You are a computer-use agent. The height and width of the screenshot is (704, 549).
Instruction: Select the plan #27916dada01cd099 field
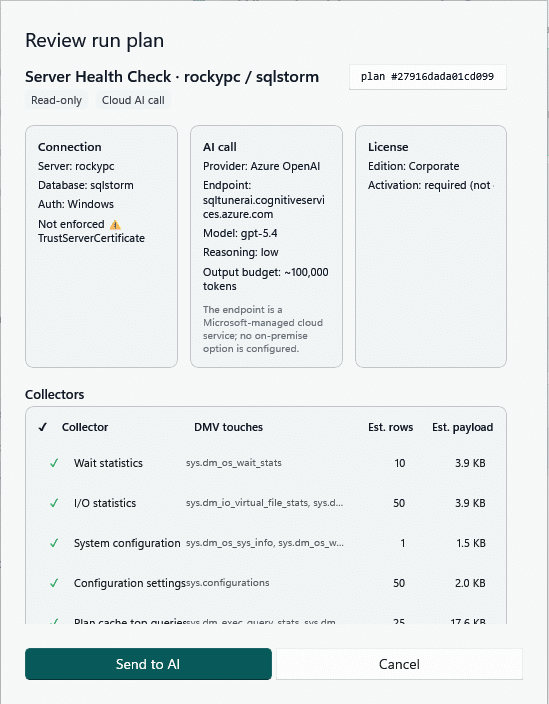pyautogui.click(x=428, y=77)
